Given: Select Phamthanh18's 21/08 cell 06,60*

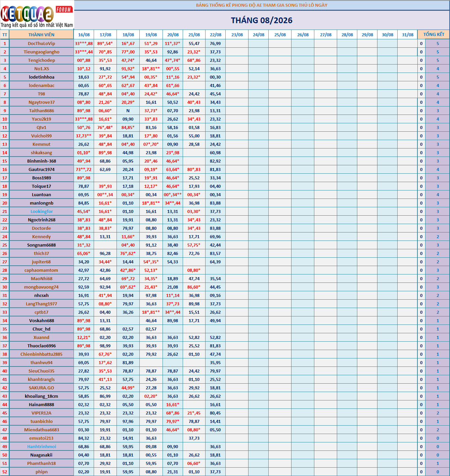Looking at the screenshot, I should (194, 463).
